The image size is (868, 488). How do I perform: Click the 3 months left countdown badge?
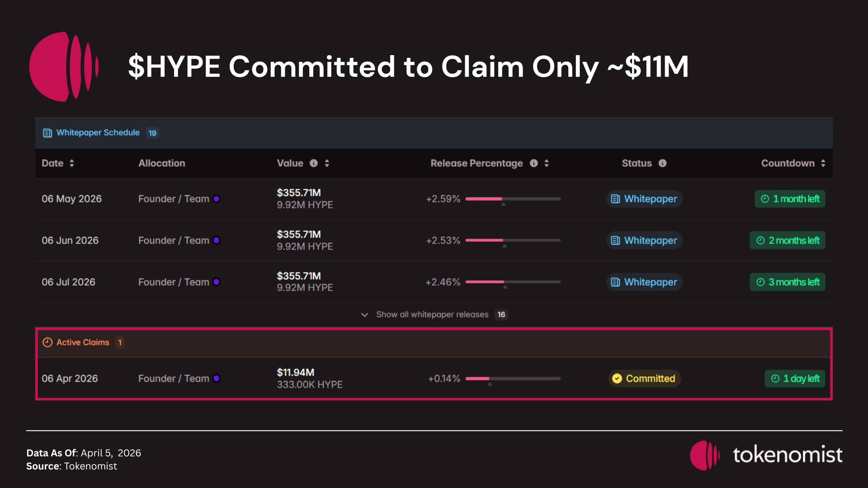[788, 282]
